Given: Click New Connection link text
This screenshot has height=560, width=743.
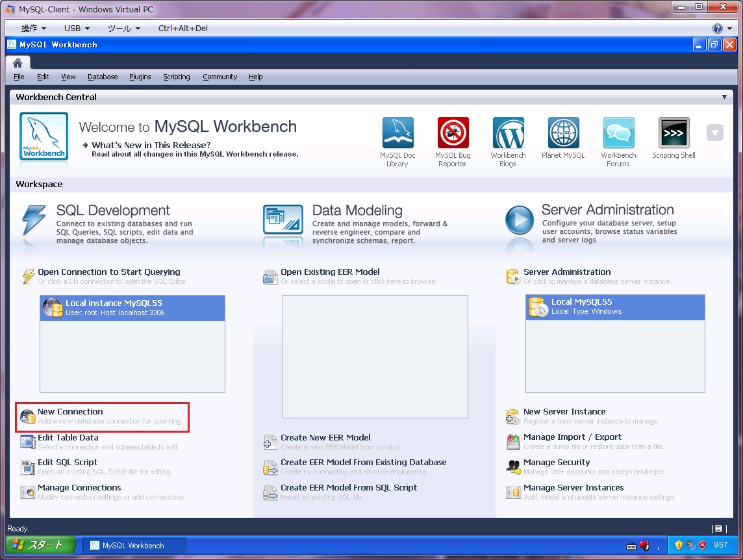Looking at the screenshot, I should tap(70, 412).
